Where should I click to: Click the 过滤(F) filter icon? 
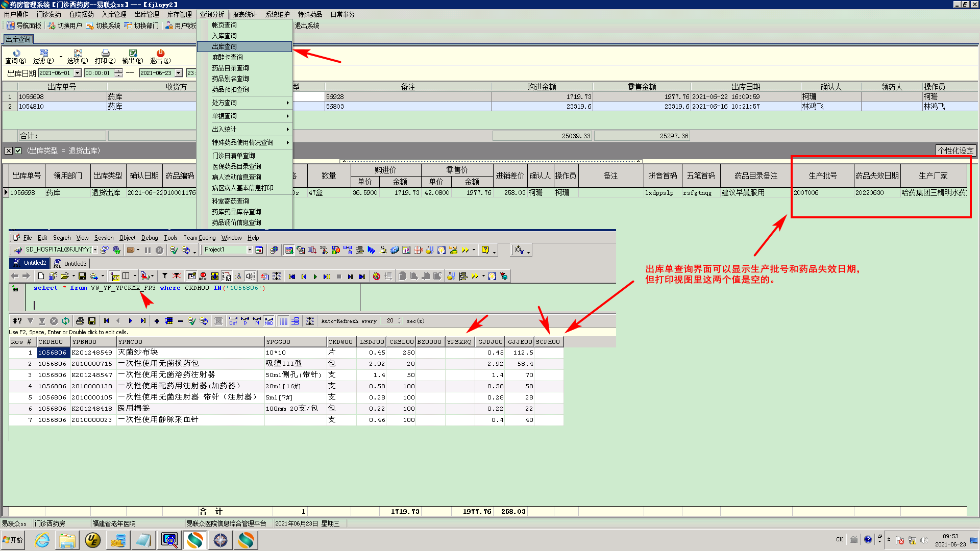click(44, 53)
